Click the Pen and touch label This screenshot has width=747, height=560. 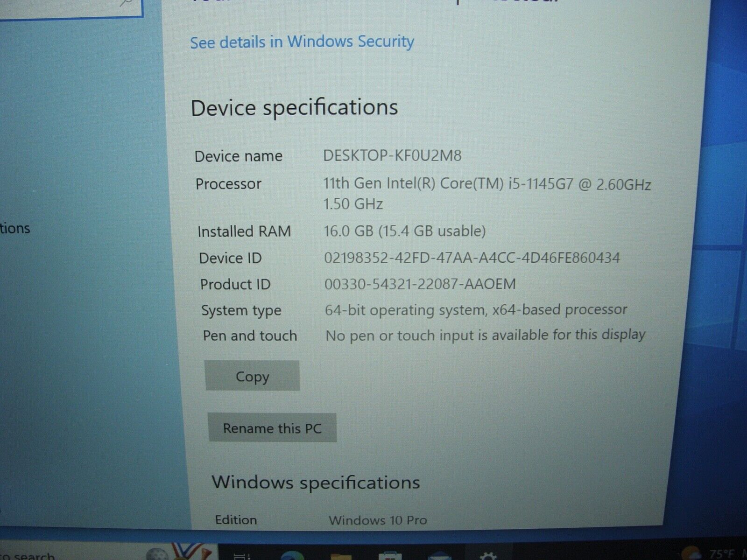click(250, 336)
